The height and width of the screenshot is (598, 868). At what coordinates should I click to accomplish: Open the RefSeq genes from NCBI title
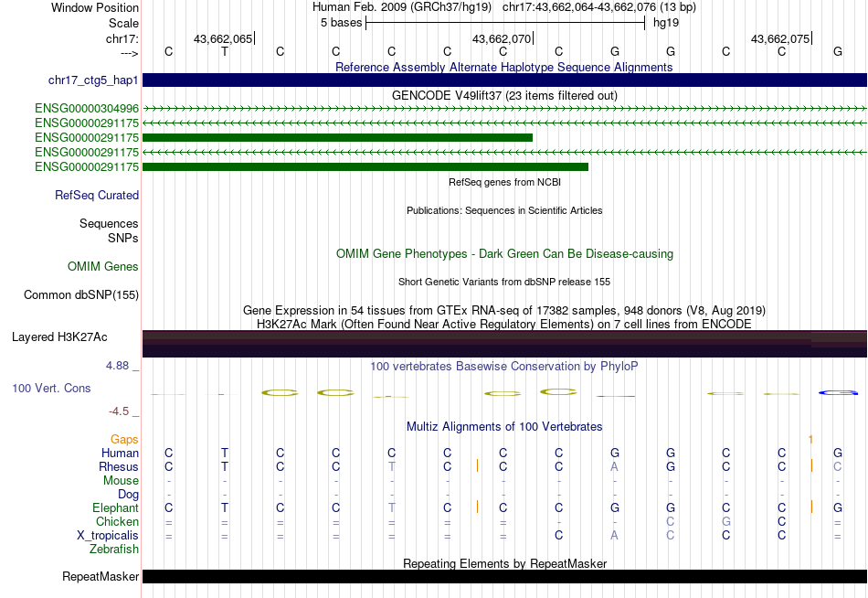tap(504, 182)
